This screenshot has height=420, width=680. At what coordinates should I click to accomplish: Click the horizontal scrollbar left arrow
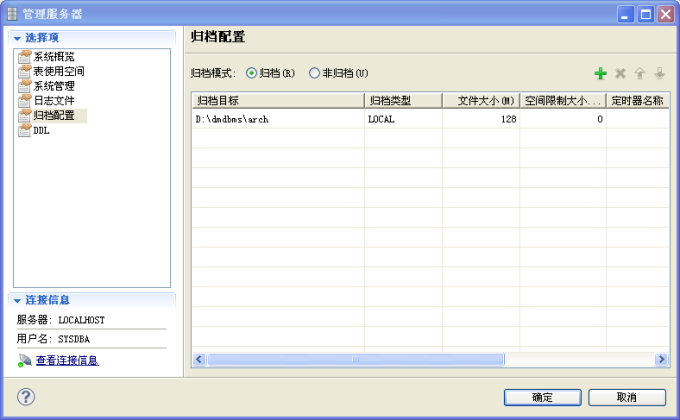pyautogui.click(x=199, y=359)
